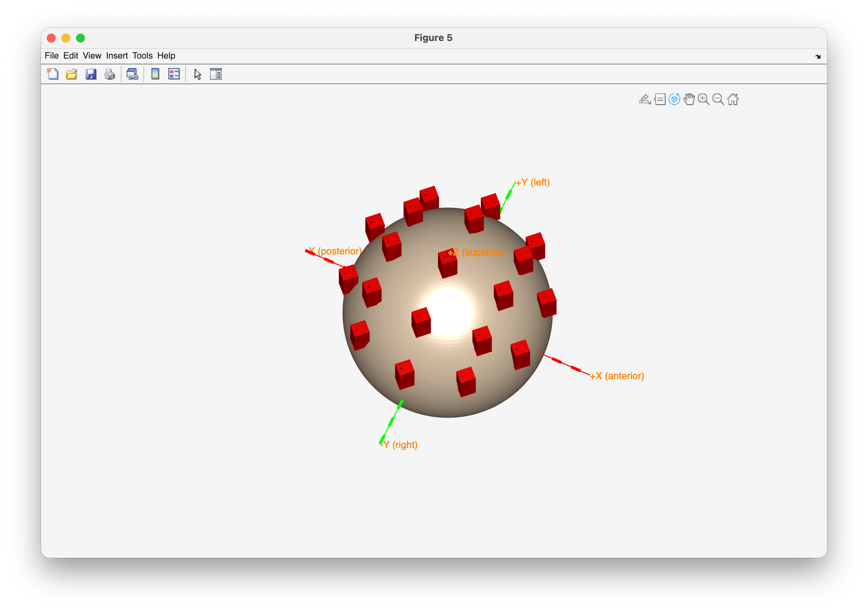
Task: Save the figure using the floppy disk icon
Action: (91, 74)
